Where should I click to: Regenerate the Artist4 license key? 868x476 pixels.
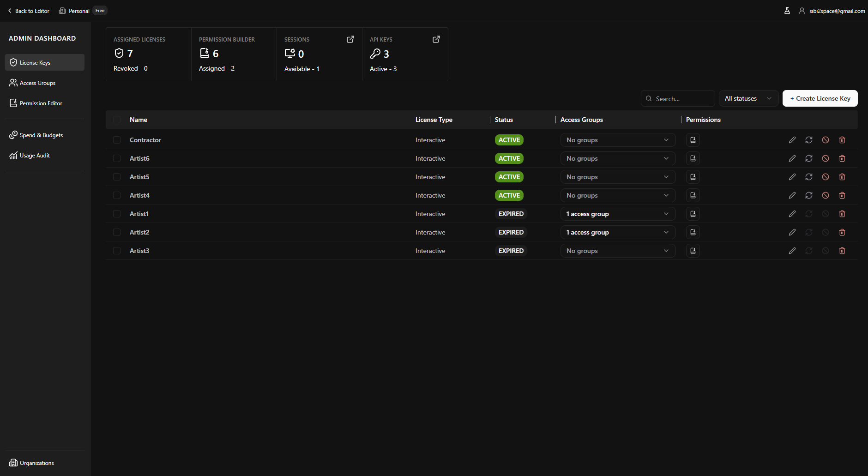coord(809,195)
